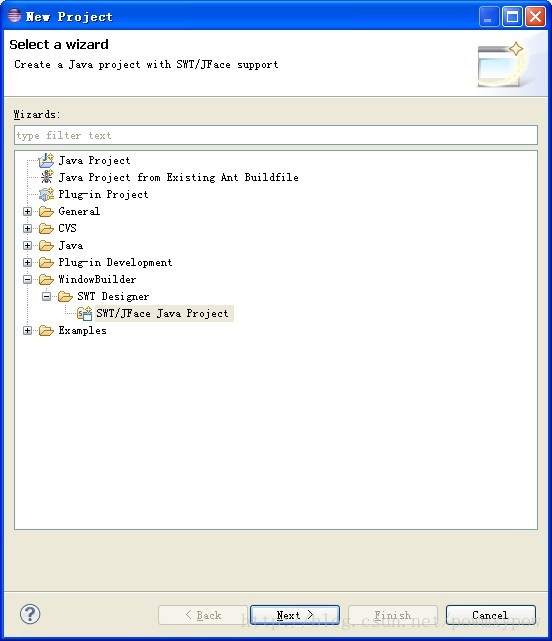The width and height of the screenshot is (552, 641).
Task: Click the General folder icon
Action: click(46, 211)
